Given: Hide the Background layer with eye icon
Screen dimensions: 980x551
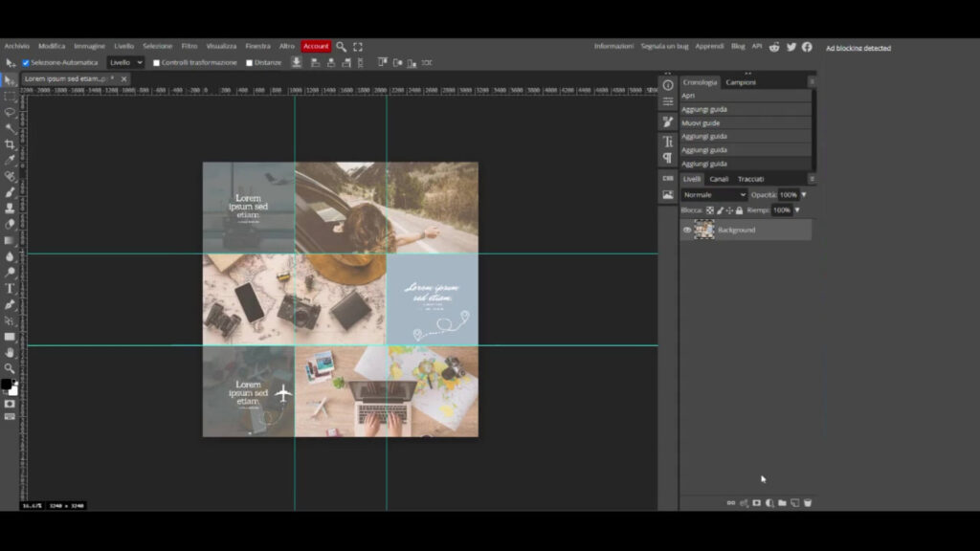Looking at the screenshot, I should 687,230.
